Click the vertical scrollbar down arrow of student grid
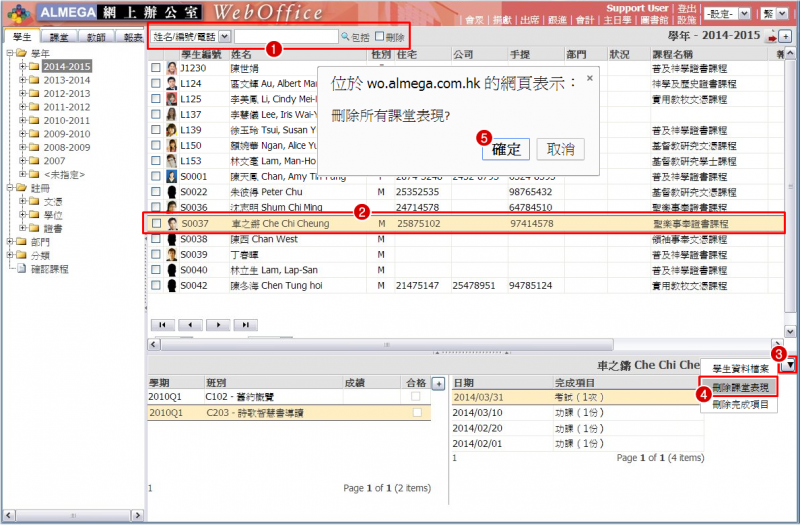This screenshot has width=800, height=525. (790, 332)
